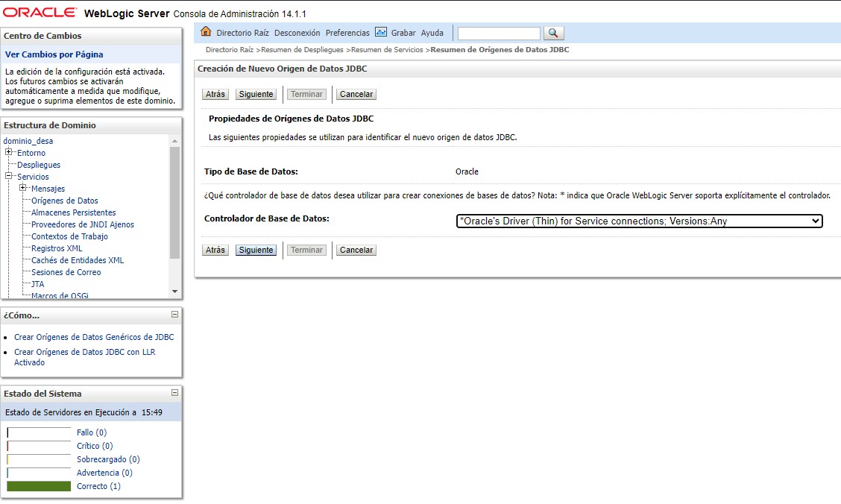Click the green Correcto status bar
This screenshot has width=841, height=504.
point(39,486)
